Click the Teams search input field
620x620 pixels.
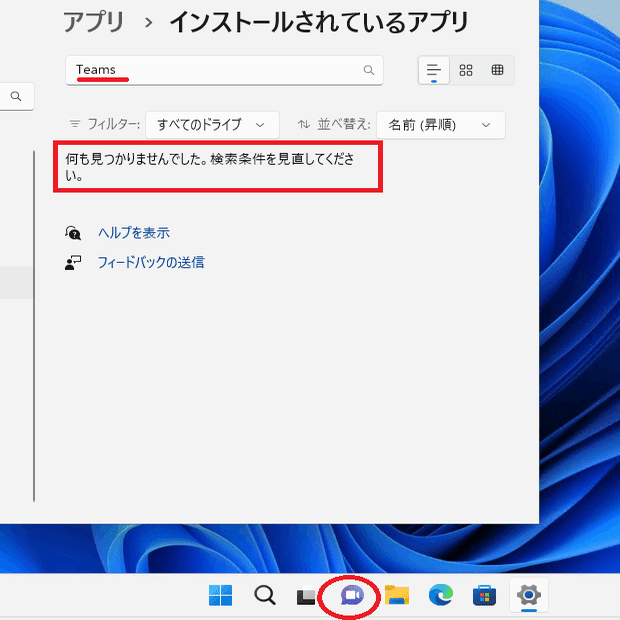(224, 70)
